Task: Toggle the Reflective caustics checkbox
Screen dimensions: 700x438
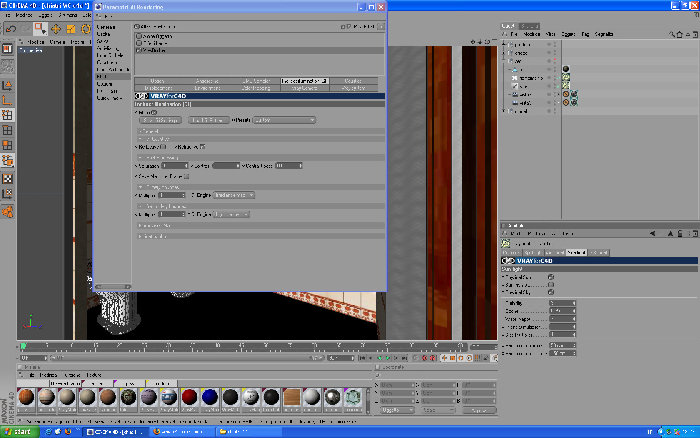Action: tap(163, 147)
